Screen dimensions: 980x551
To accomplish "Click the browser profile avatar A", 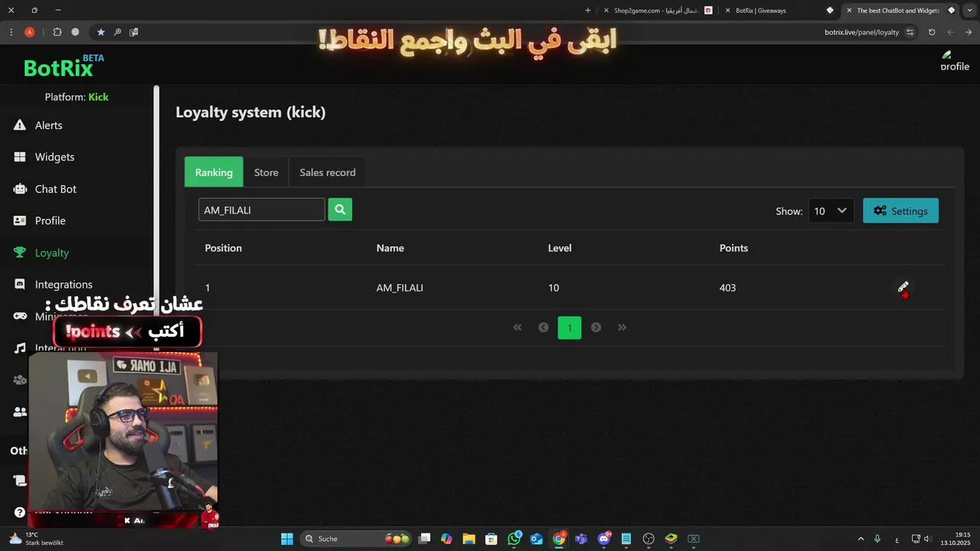I will (29, 32).
